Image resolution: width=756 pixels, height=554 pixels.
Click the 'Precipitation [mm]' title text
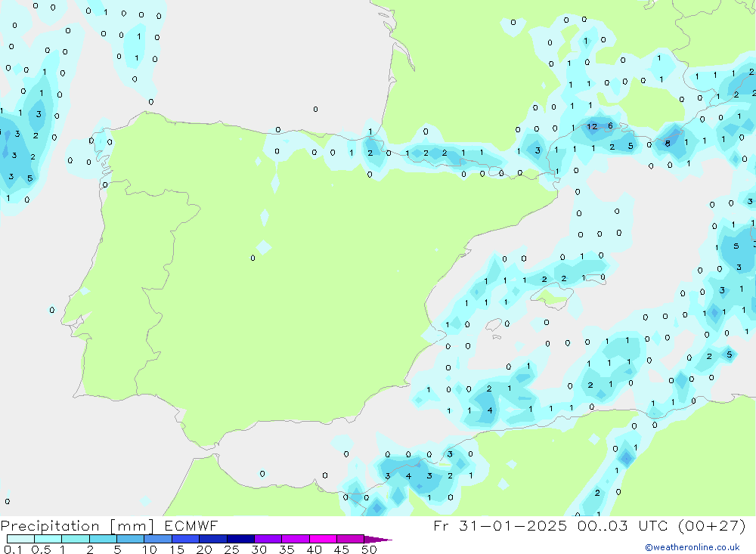click(77, 526)
